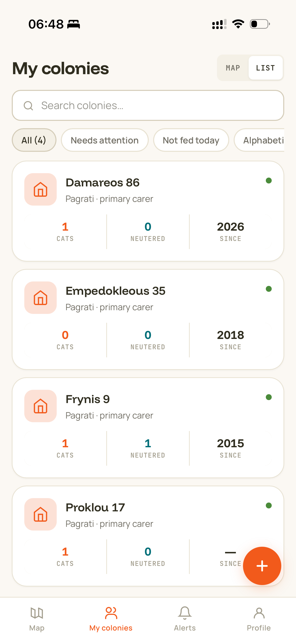Enable the Not fed today filter
This screenshot has width=296, height=644.
[191, 140]
